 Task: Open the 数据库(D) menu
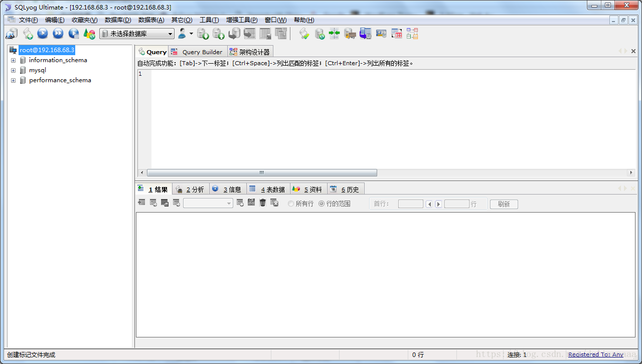click(118, 20)
